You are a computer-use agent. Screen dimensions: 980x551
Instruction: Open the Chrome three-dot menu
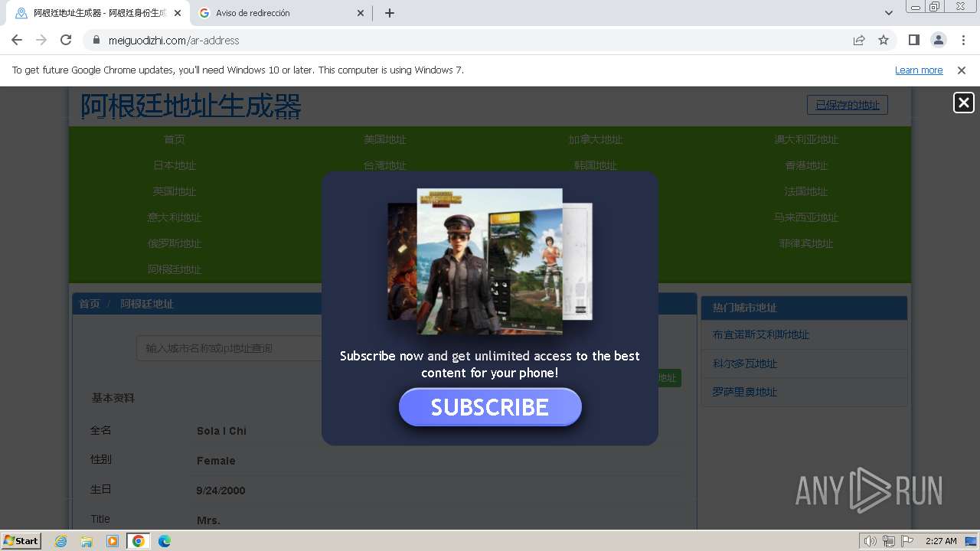click(x=963, y=40)
